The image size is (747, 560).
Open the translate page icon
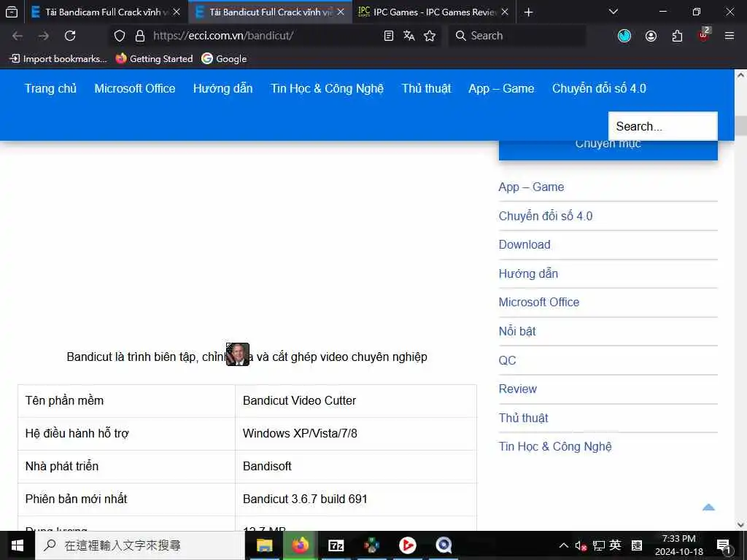[409, 36]
